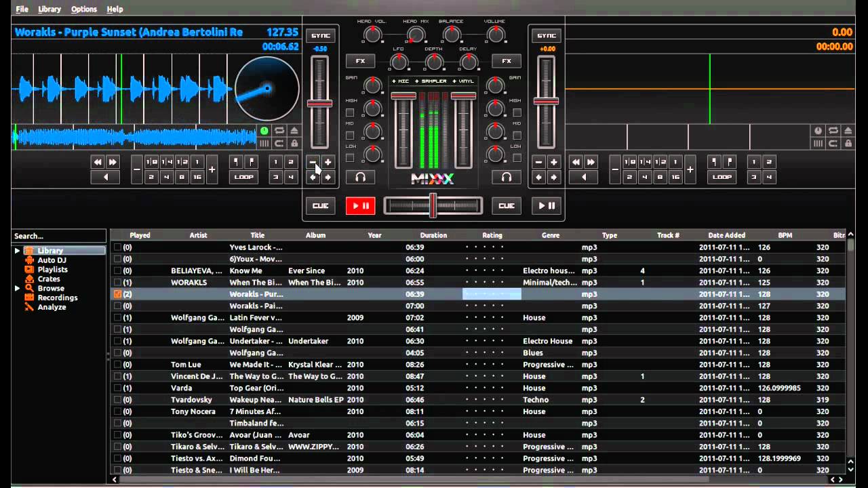Toggle the right deck keylock padlock icon
Image resolution: width=868 pixels, height=488 pixels.
pos(848,143)
